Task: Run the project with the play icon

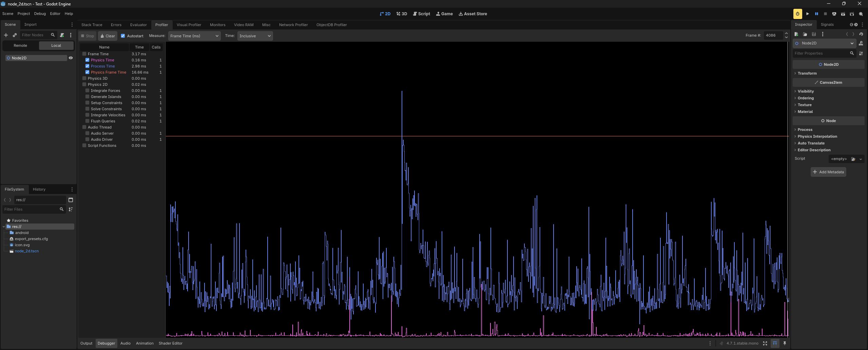Action: click(808, 14)
